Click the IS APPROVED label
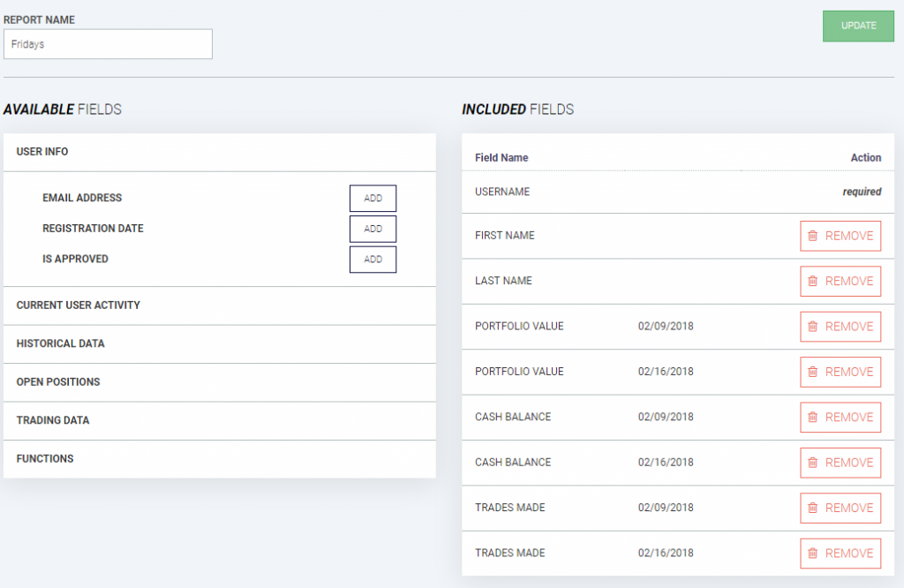 (x=75, y=259)
